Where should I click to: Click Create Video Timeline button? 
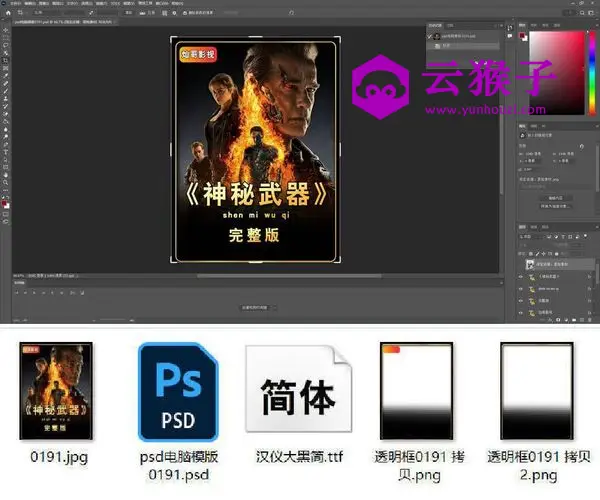pyautogui.click(x=254, y=308)
